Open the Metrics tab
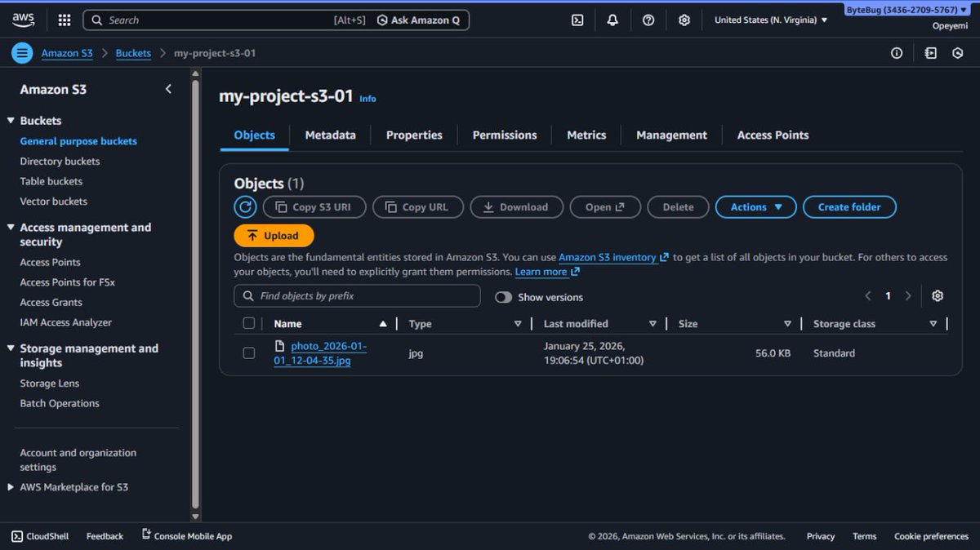This screenshot has width=980, height=550. (586, 135)
